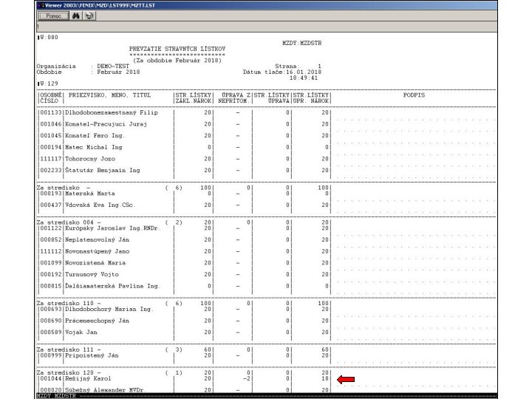Select the text (Za obdobie Február 2018)
Screen dimensions: 532x399
pyautogui.click(x=177, y=61)
